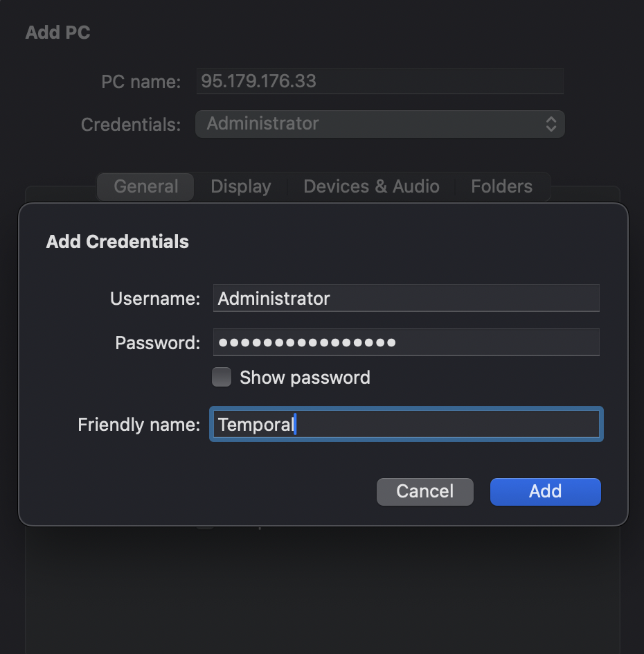Click the "PC name:" label
The width and height of the screenshot is (644, 654).
[141, 82]
